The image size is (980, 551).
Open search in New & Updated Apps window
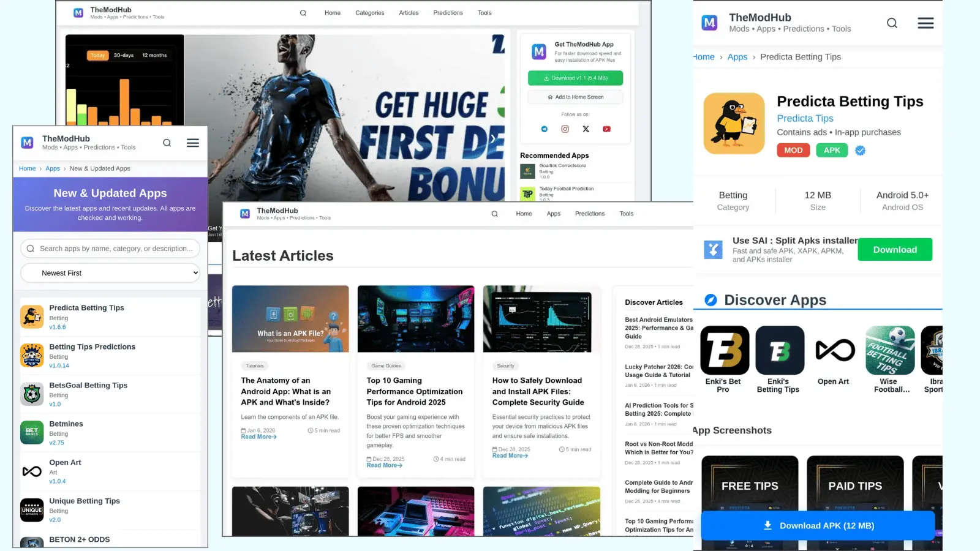pyautogui.click(x=167, y=143)
